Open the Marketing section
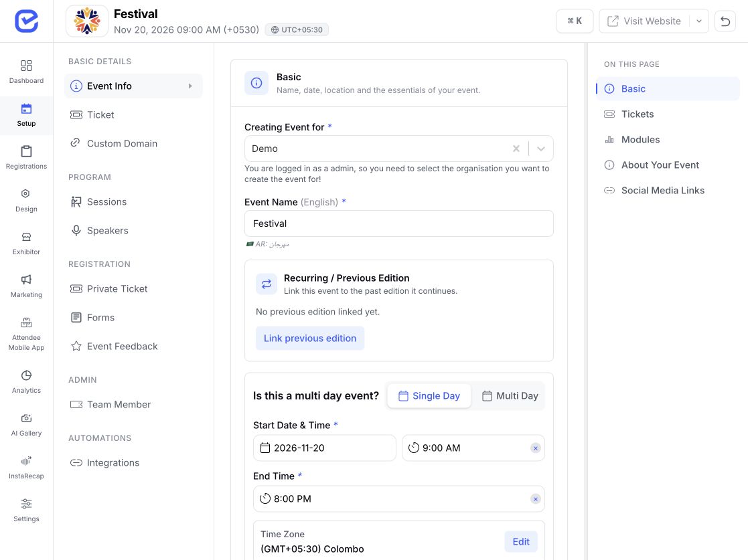 coord(26,286)
